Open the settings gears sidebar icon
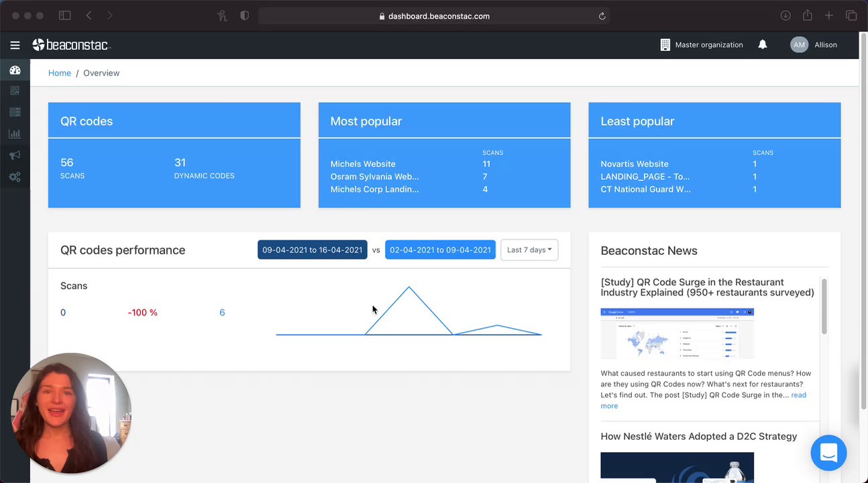The image size is (868, 483). tap(15, 177)
